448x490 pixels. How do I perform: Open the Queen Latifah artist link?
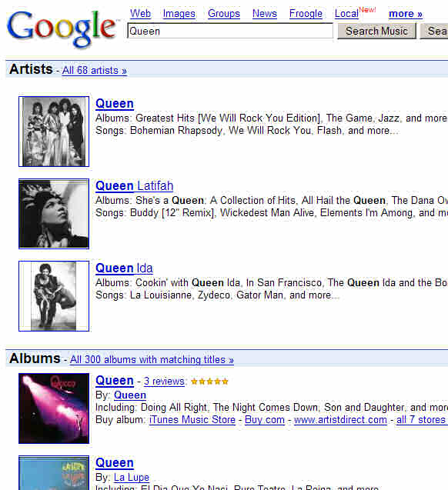click(x=134, y=186)
